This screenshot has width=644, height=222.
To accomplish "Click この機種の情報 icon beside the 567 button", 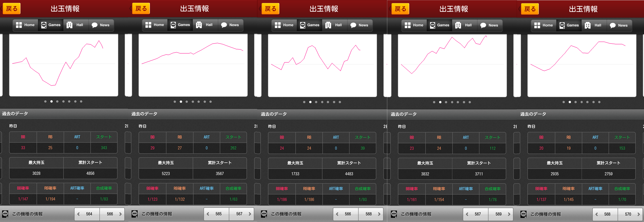I will pos(394,214).
